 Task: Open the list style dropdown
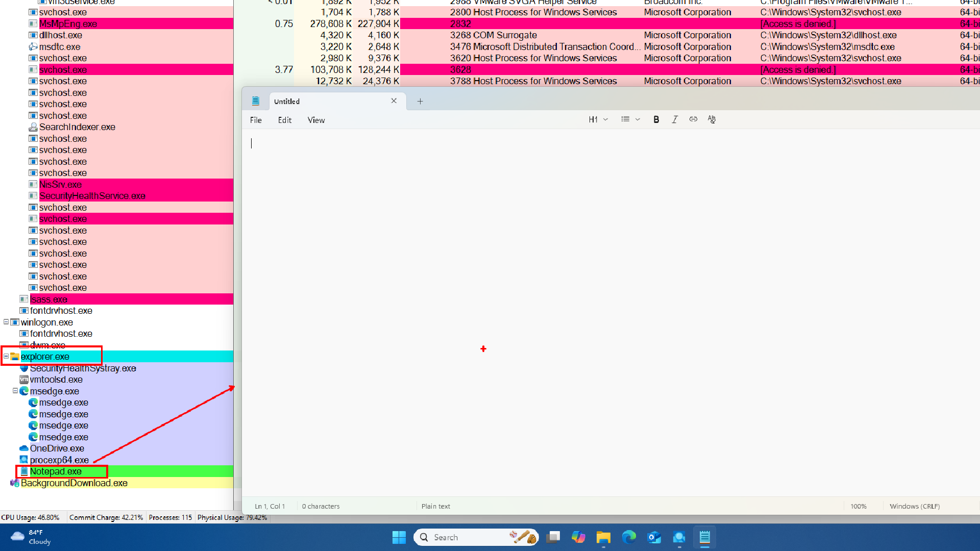coord(630,119)
